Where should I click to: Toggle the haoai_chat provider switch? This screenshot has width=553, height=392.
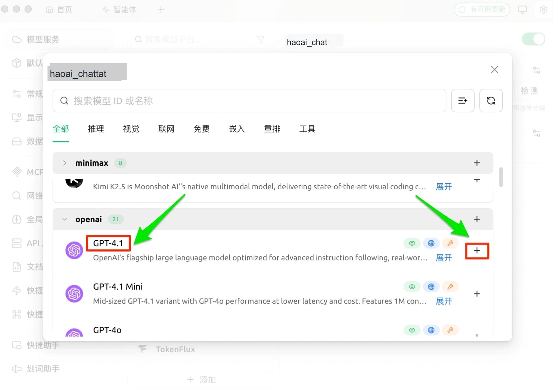[x=533, y=39]
